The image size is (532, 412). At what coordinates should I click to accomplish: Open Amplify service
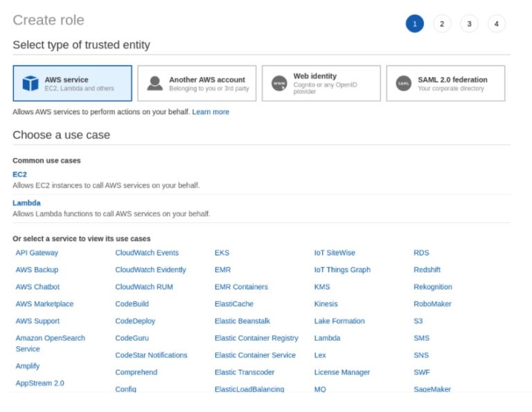(x=28, y=366)
